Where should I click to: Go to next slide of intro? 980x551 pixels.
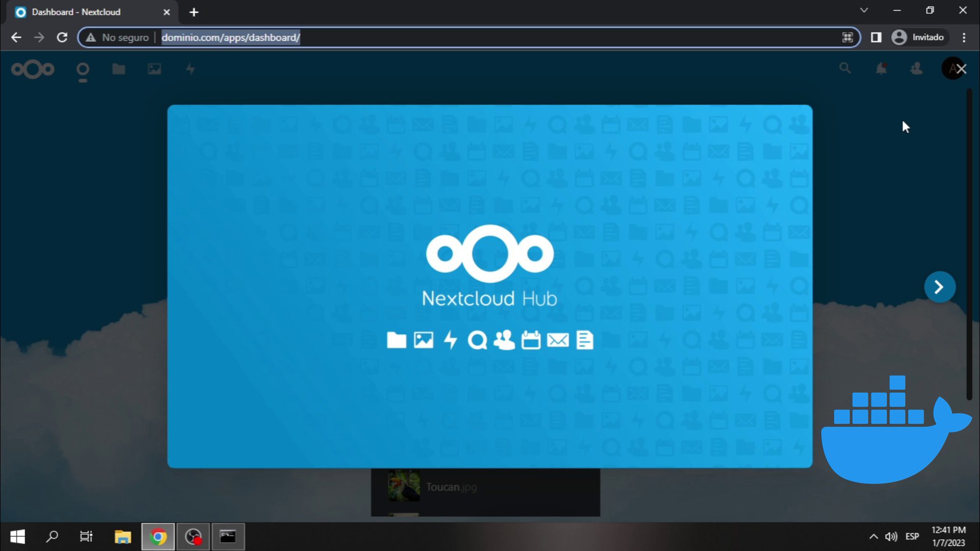[x=939, y=287]
